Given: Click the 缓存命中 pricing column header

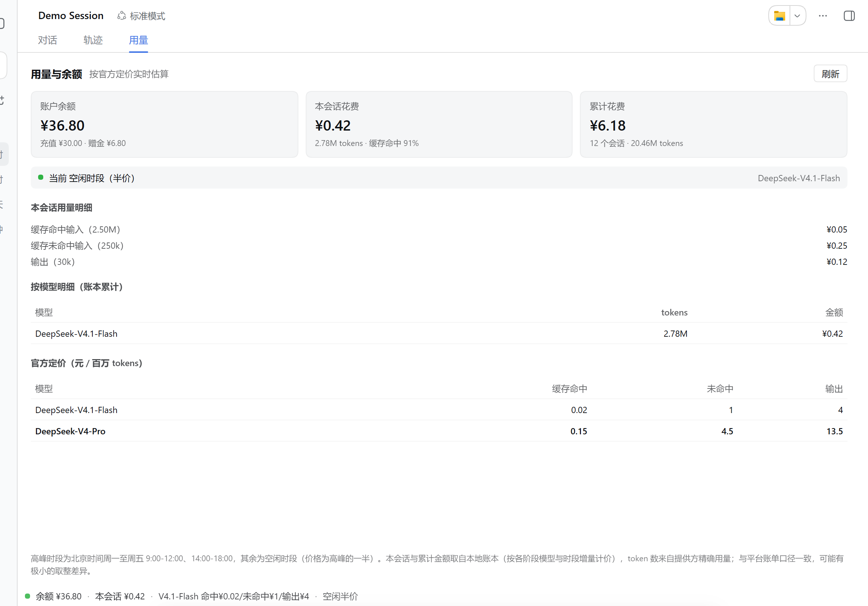Looking at the screenshot, I should pos(569,389).
